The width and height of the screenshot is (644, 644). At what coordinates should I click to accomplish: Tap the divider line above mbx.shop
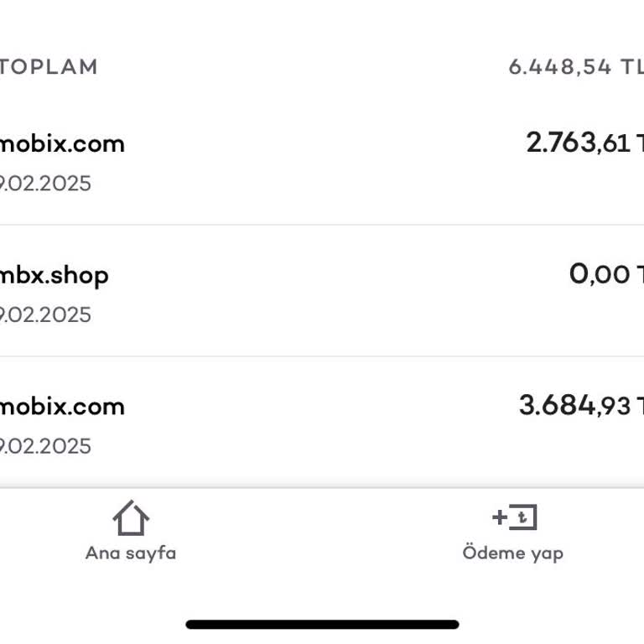[x=322, y=225]
